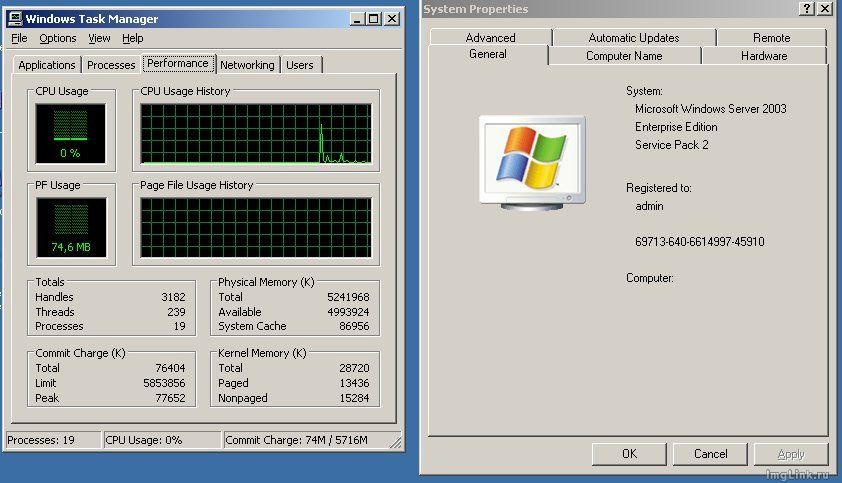842x483 pixels.
Task: Click product ID 69713-640-6614997-45910
Action: (699, 242)
